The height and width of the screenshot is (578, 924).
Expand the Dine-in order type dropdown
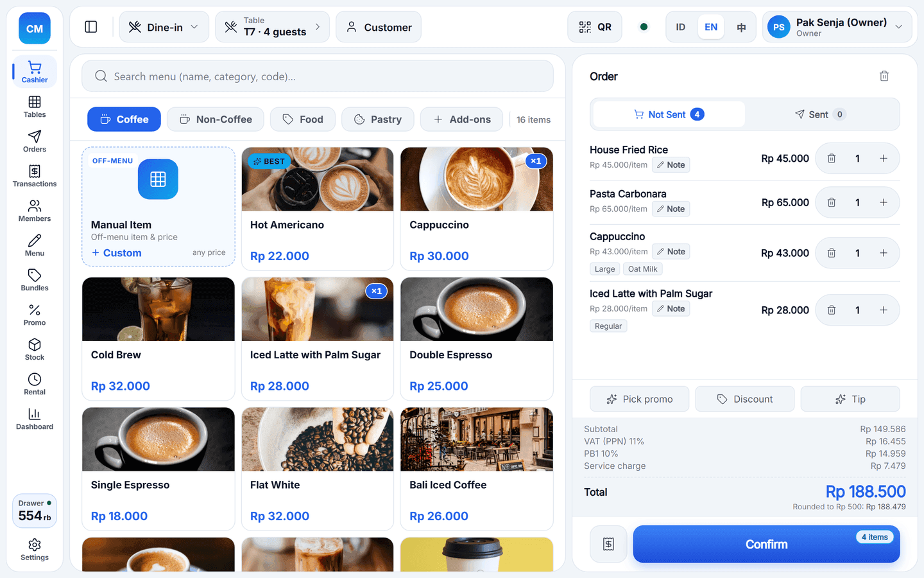coord(164,27)
